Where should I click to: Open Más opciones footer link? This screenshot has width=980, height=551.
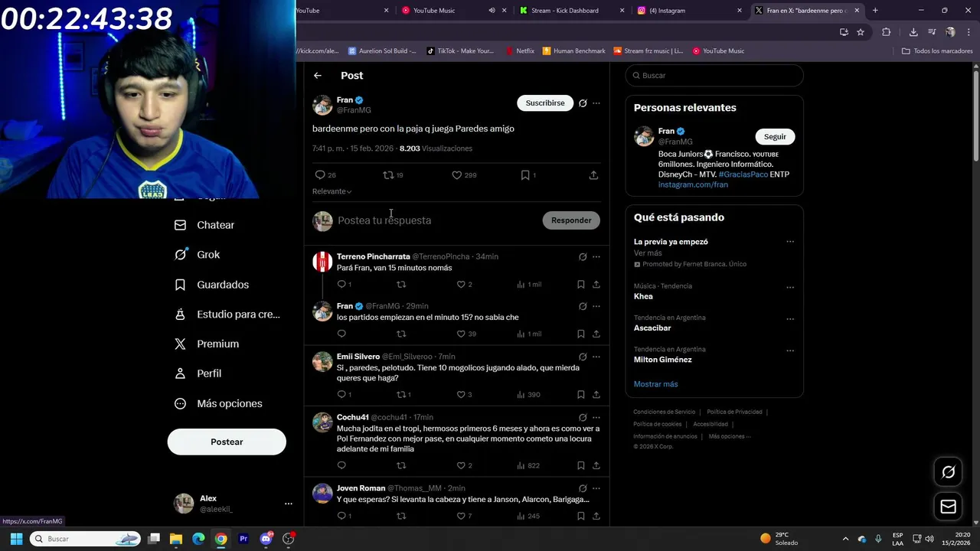tap(730, 436)
